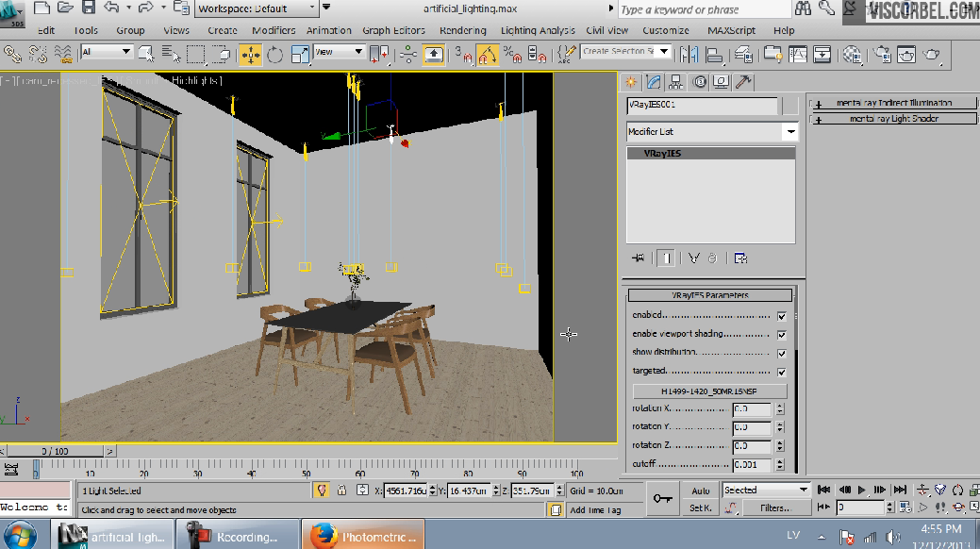Screen dimensions: 980x549
Task: Expand mental ray Indirect Illumination rollout
Action: coord(893,103)
